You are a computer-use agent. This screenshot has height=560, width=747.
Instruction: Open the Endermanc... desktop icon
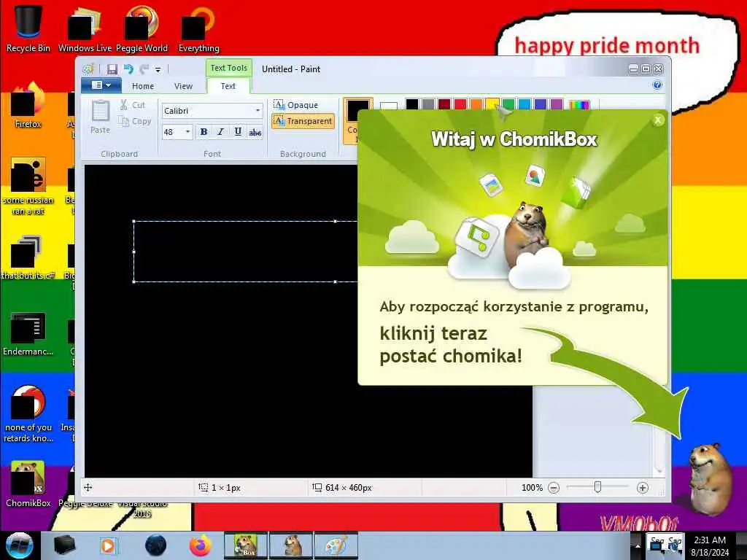point(28,333)
